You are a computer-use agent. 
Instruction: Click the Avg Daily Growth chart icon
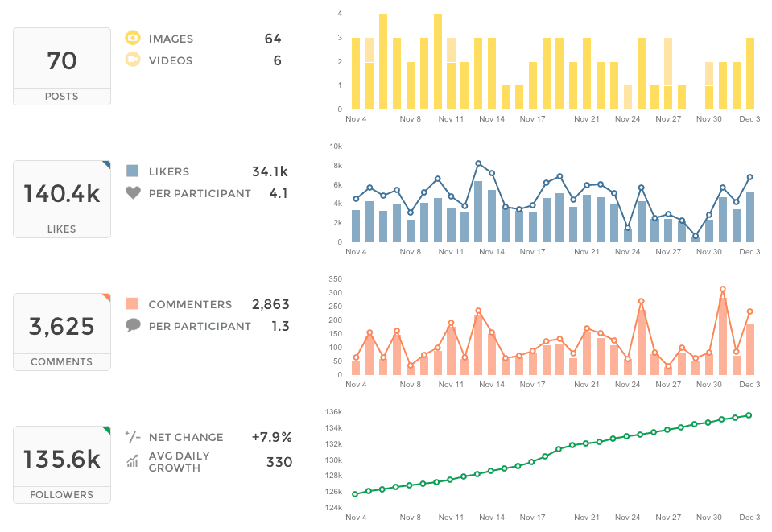[x=132, y=461]
